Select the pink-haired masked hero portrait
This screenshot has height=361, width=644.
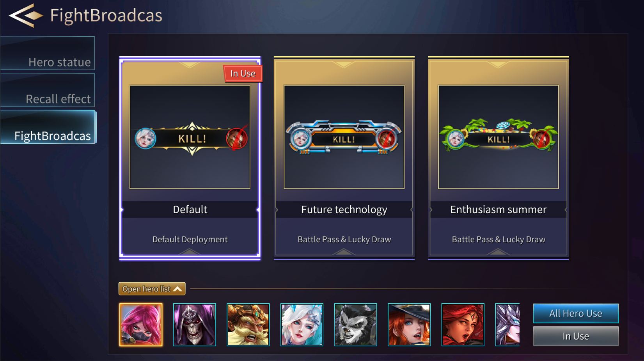coord(141,325)
